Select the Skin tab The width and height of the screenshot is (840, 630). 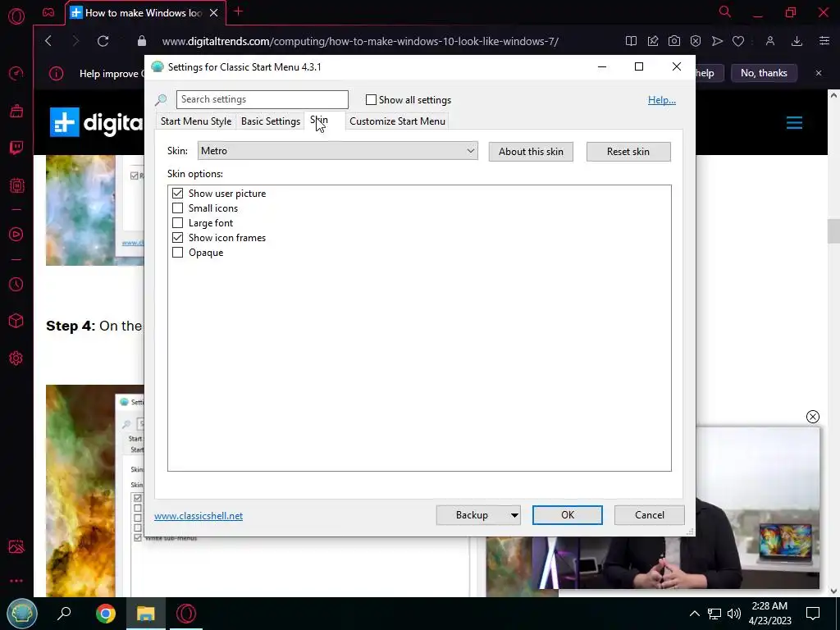tap(324, 120)
